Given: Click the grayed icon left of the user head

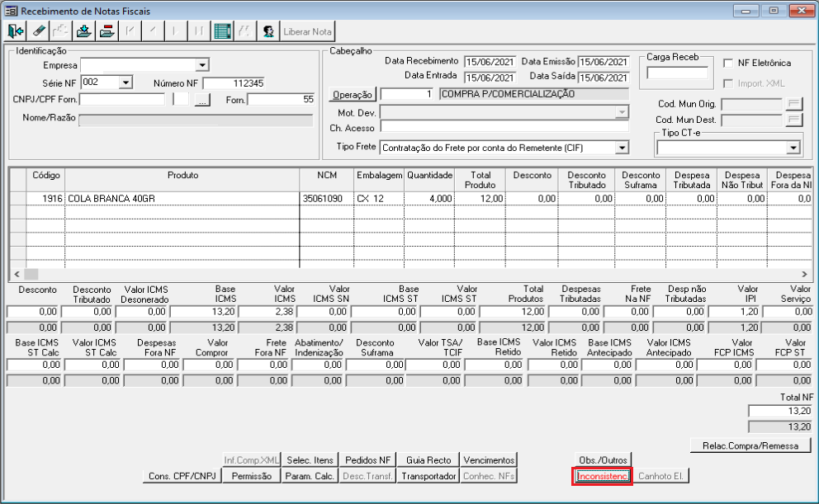Looking at the screenshot, I should [245, 31].
